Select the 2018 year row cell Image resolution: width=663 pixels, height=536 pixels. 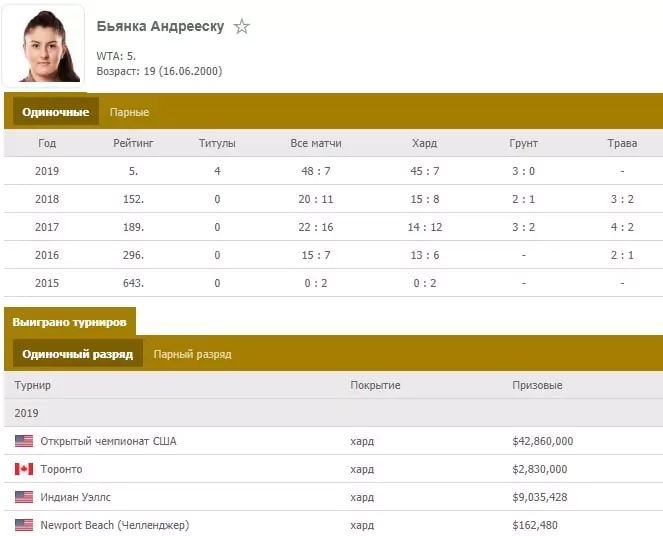click(47, 199)
